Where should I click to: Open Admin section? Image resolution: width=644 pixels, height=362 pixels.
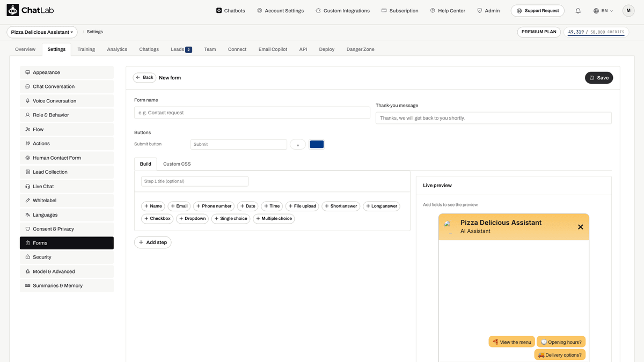[488, 11]
